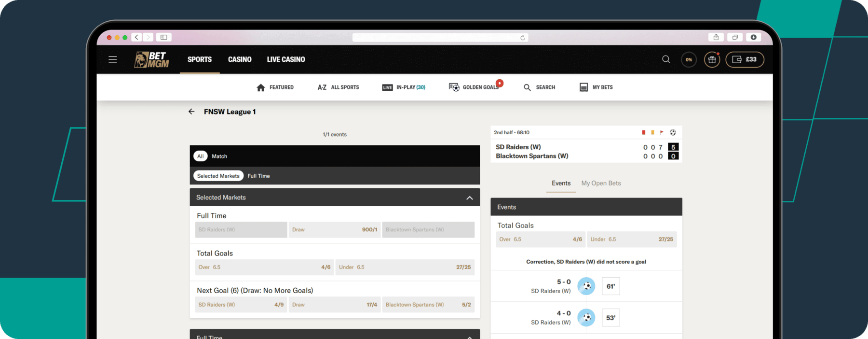868x339 pixels.
Task: Select SD Raiders (W) Full Time outcome
Action: [x=241, y=230]
